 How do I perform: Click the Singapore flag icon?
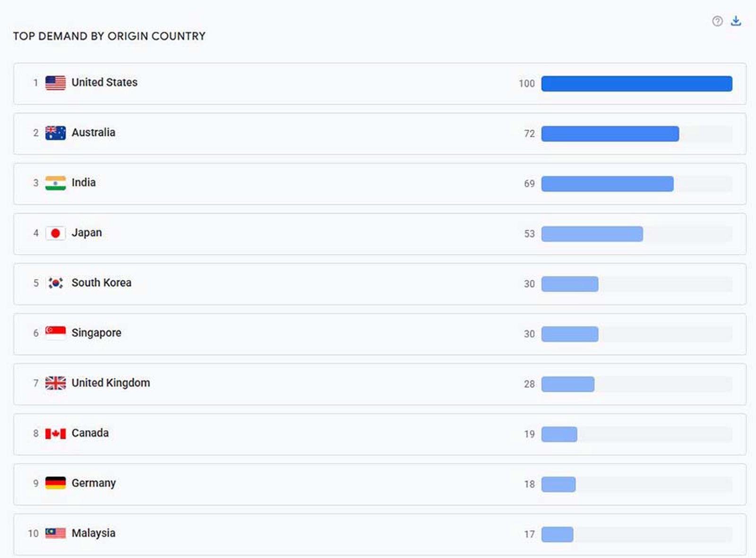coord(55,333)
